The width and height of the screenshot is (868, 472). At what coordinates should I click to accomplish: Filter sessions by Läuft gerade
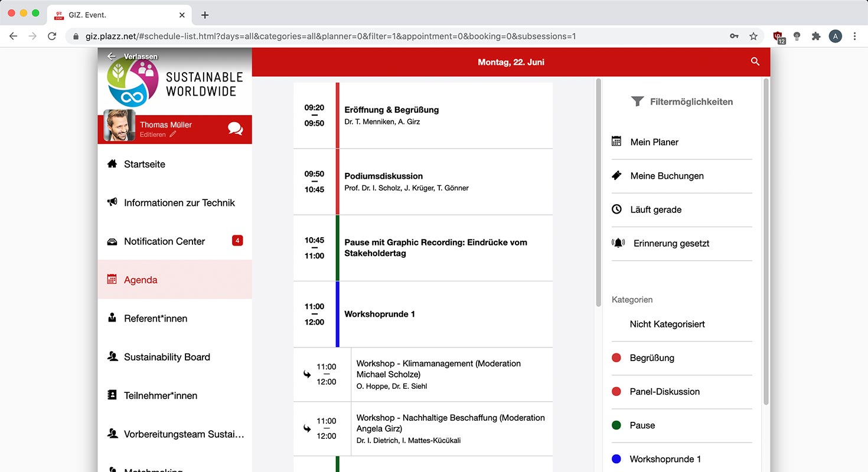click(682, 209)
